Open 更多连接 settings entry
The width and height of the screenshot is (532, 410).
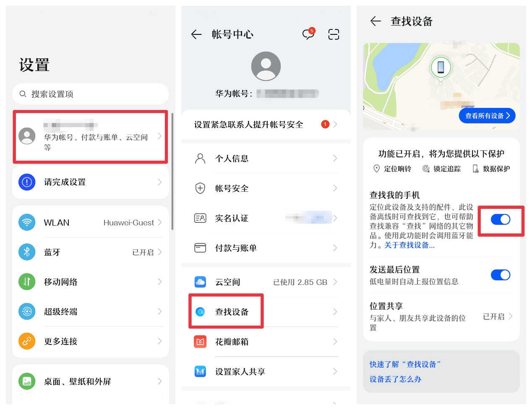[x=91, y=341]
